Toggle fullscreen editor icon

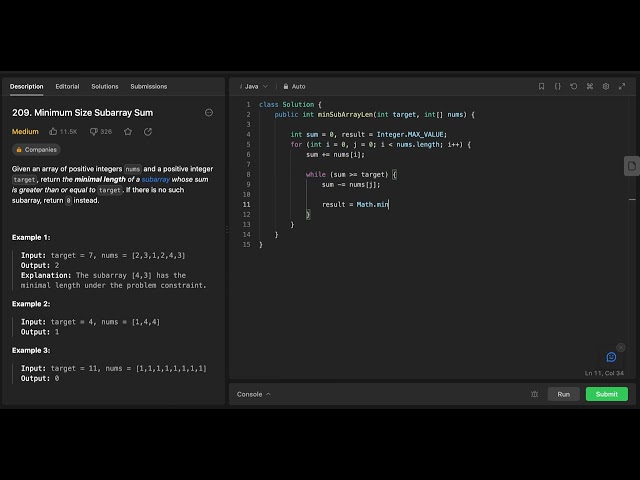pyautogui.click(x=622, y=86)
